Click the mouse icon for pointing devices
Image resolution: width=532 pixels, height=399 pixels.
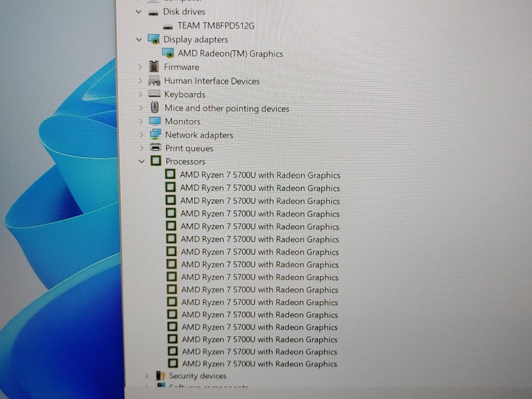point(155,107)
